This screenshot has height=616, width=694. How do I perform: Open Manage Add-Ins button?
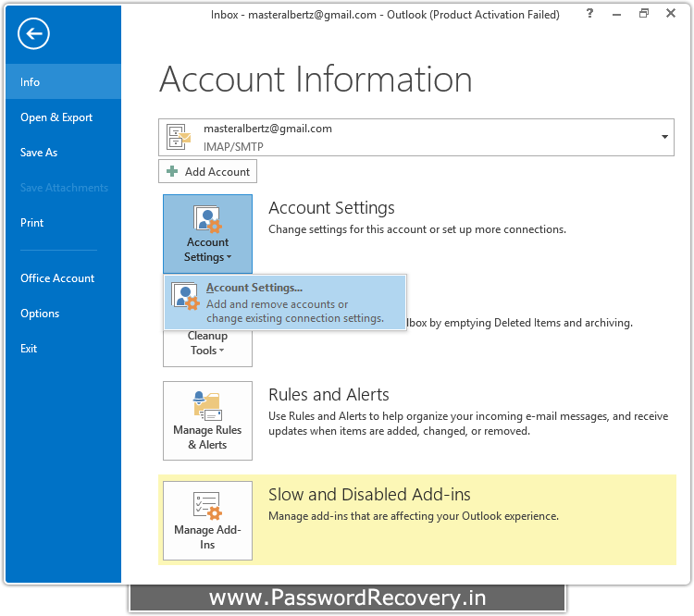tap(207, 521)
